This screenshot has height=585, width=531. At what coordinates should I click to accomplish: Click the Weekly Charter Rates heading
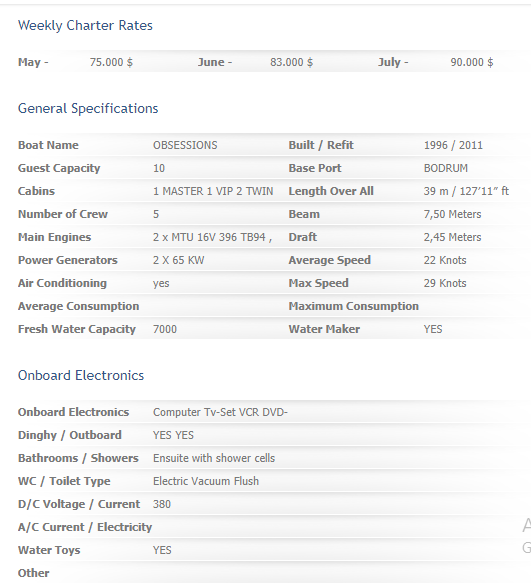[85, 26]
